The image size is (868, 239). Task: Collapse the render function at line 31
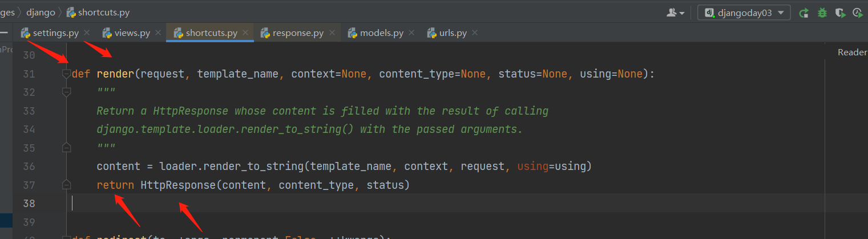(66, 74)
